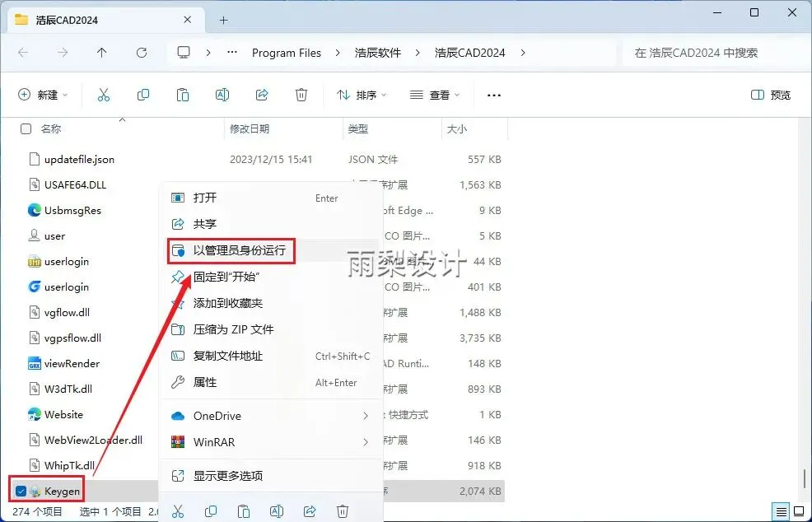
Task: Click the breadcrumb ellipsis in the address bar
Action: click(232, 53)
